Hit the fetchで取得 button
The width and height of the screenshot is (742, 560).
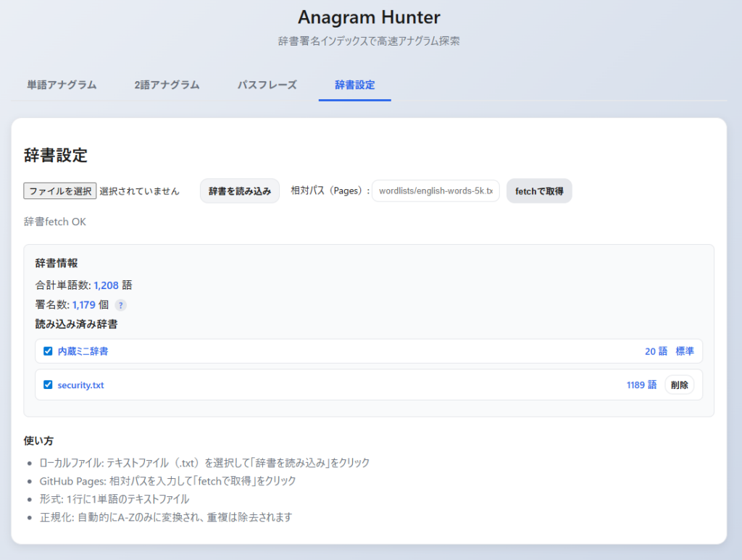click(x=539, y=191)
